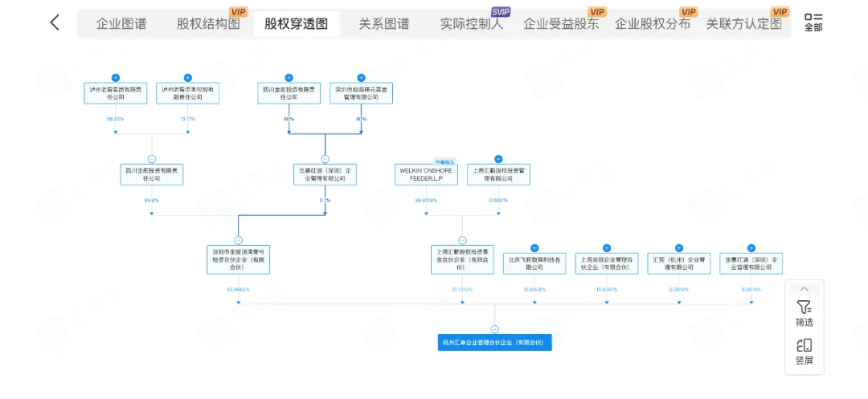Screen dimensions: 868x399
Task: Open the 全部 grid menu icon
Action: tap(813, 22)
